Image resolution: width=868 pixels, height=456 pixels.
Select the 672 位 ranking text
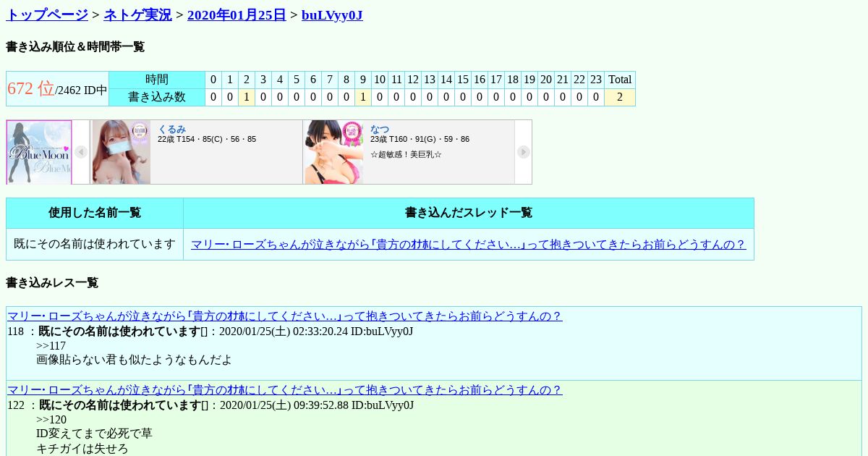pyautogui.click(x=30, y=88)
